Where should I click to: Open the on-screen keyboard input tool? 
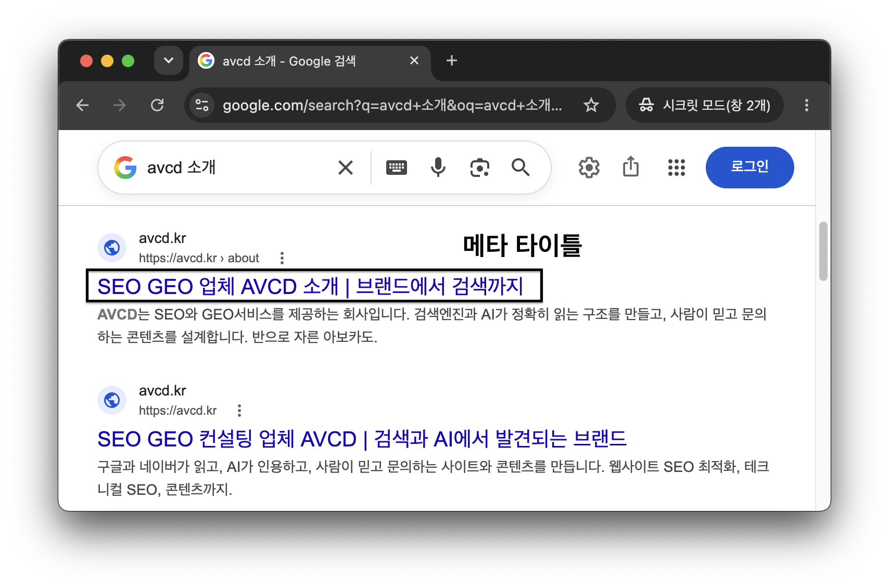coord(397,168)
